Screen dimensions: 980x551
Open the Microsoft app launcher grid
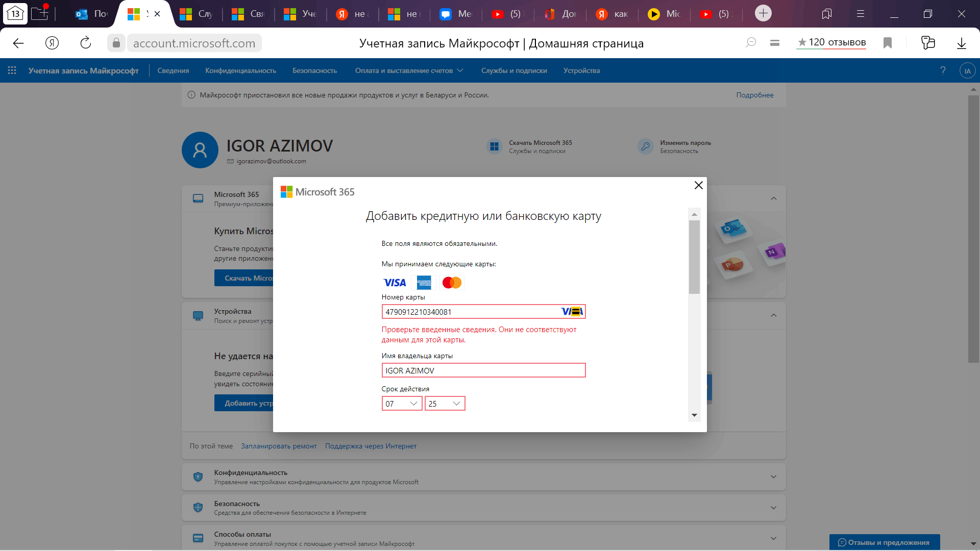[x=12, y=70]
